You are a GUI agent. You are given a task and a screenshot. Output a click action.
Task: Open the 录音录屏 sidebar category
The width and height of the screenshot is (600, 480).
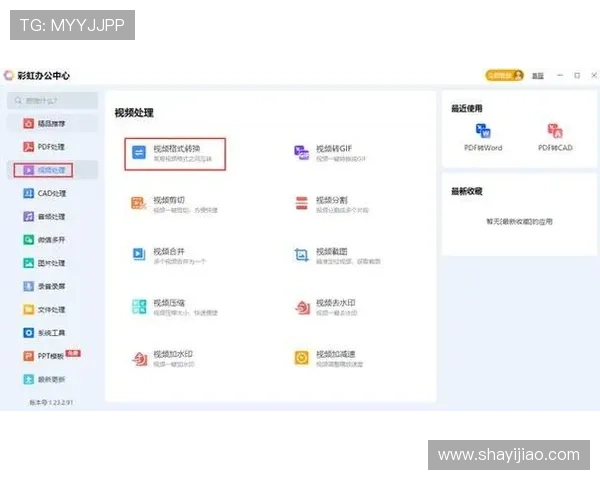point(52,286)
